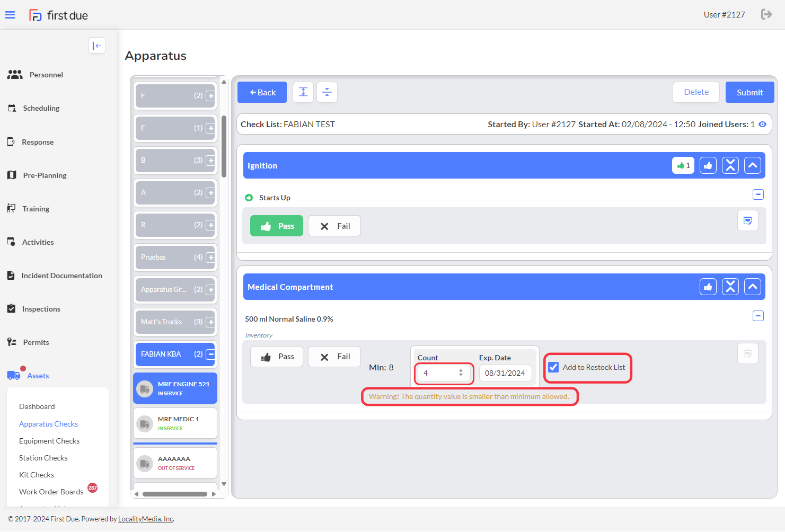This screenshot has height=532, width=785.
Task: Open the Exp. Date field 08/31/2024
Action: click(x=505, y=373)
